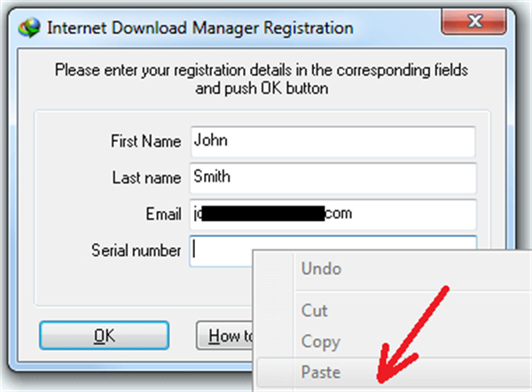Click the "Last name" label text

(x=145, y=176)
